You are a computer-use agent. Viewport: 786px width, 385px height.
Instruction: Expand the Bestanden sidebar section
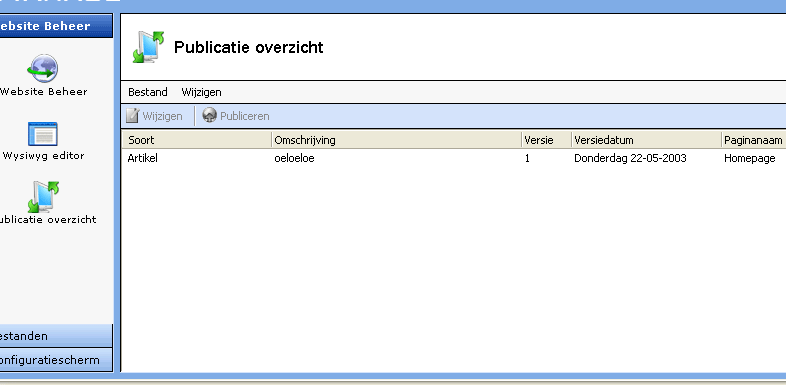coord(56,336)
